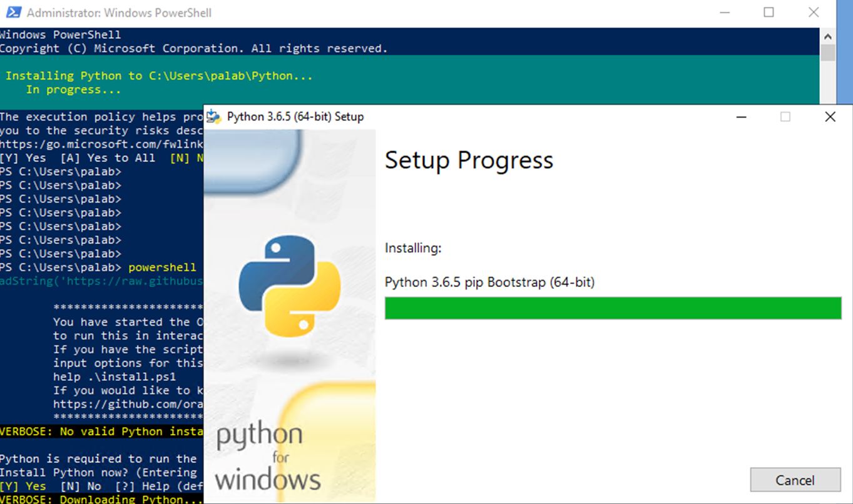
Task: Click the Python installer title bar icon
Action: point(214,116)
